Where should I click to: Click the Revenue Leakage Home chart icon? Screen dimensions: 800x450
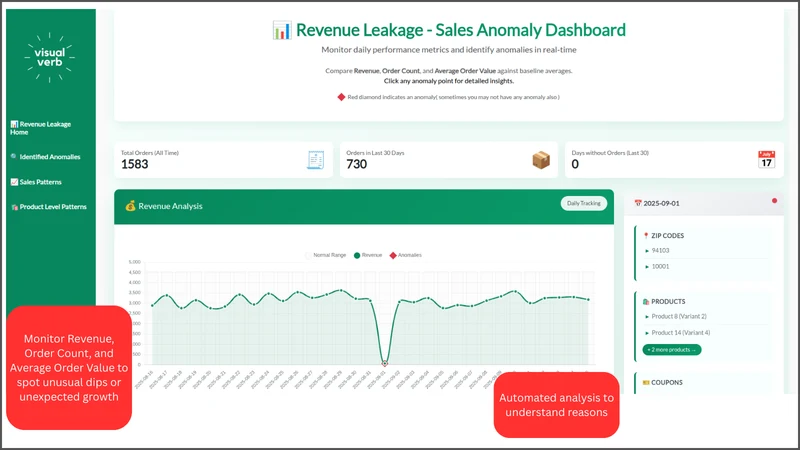(14, 124)
